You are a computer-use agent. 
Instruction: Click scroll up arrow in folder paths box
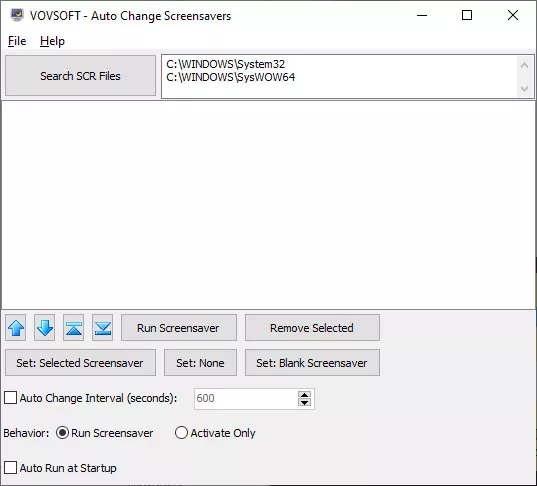[524, 65]
